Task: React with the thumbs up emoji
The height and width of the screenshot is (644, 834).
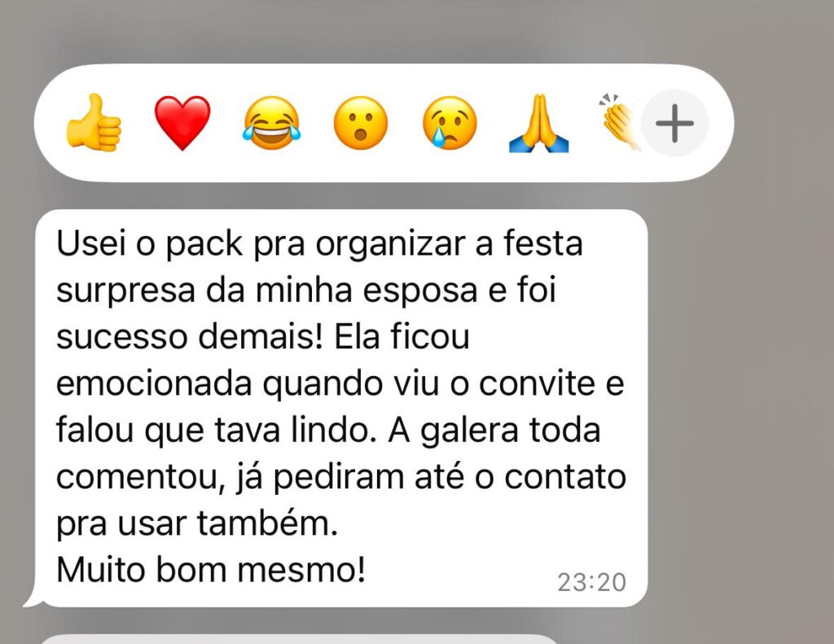Action: 94,123
